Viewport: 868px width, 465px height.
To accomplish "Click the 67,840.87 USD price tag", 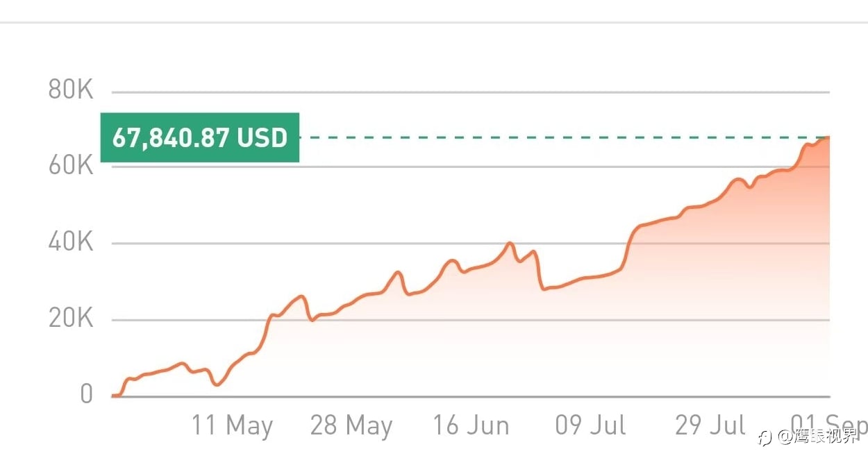I will tap(200, 137).
